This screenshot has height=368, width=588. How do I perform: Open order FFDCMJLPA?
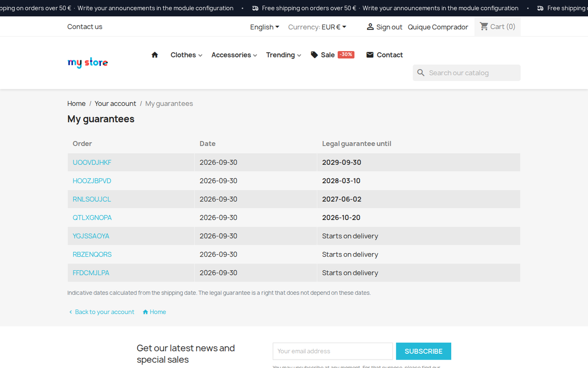click(x=91, y=273)
